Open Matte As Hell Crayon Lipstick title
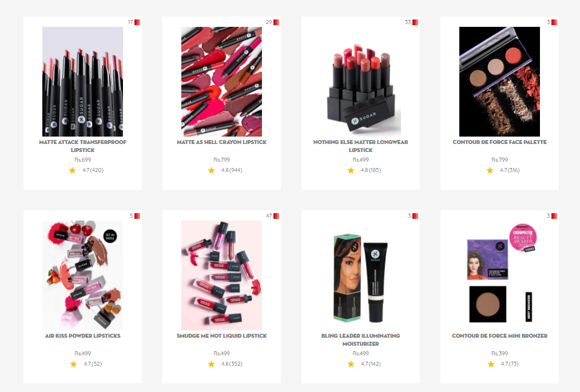580x392 pixels. (x=221, y=142)
